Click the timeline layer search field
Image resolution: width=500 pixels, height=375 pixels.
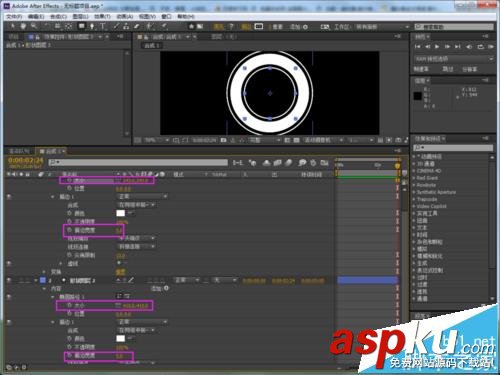coord(138,162)
